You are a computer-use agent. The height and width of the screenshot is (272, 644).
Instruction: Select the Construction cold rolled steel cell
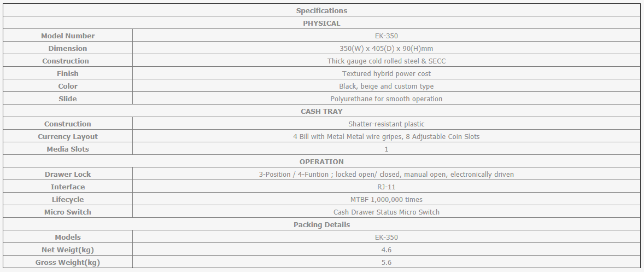click(386, 61)
